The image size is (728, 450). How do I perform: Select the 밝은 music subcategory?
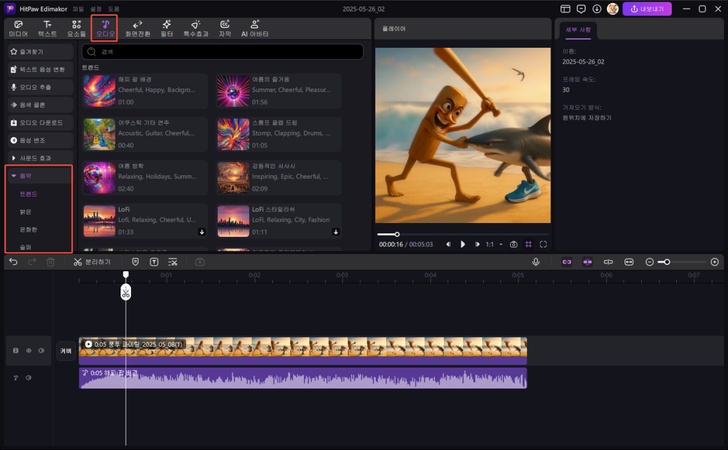coord(26,212)
